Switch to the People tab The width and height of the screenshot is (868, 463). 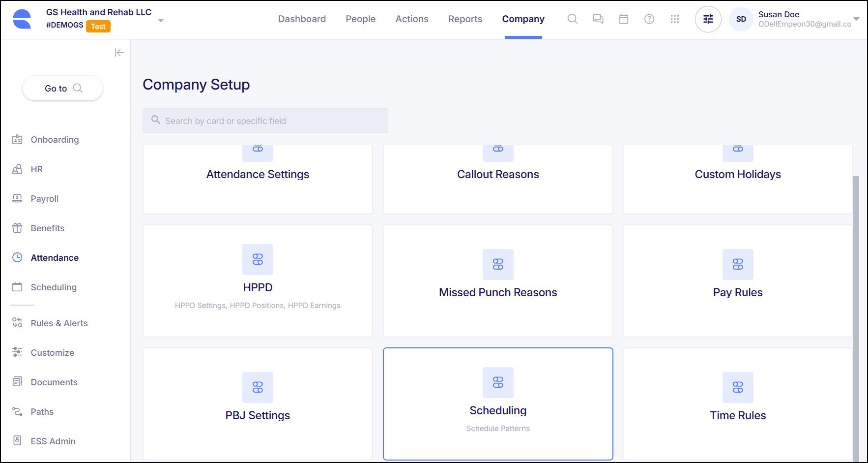click(x=360, y=19)
